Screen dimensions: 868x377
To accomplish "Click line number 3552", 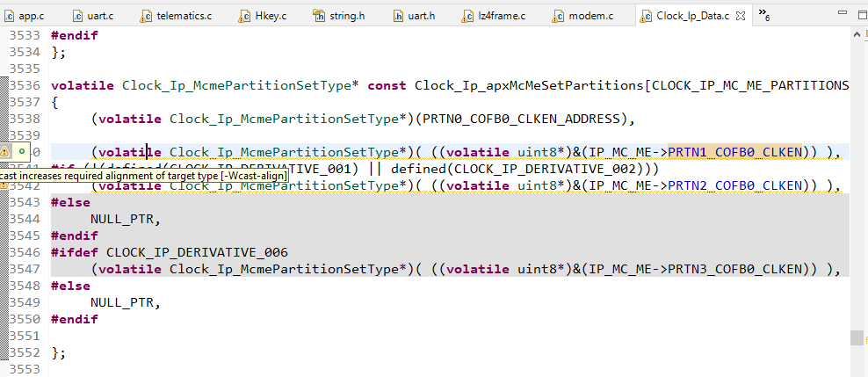I will 25,352.
